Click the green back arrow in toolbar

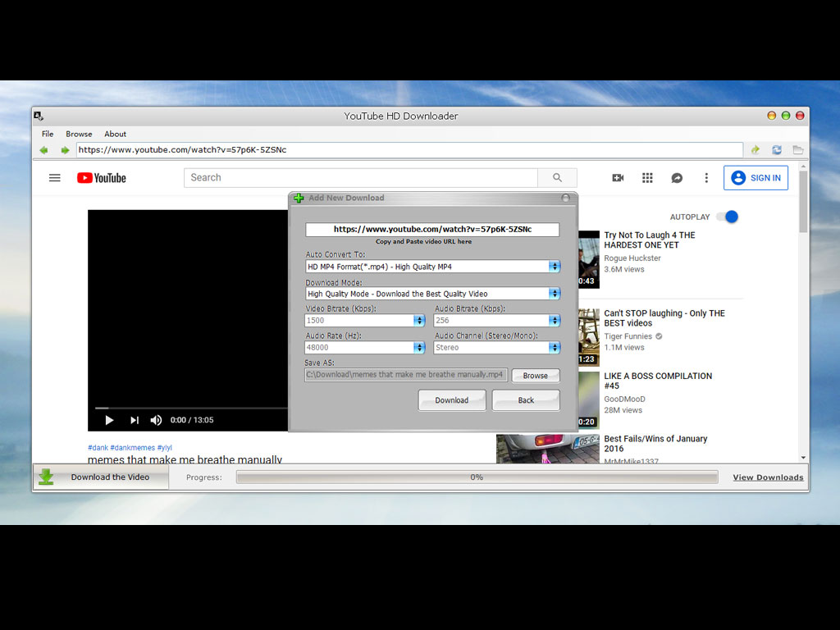pyautogui.click(x=44, y=150)
